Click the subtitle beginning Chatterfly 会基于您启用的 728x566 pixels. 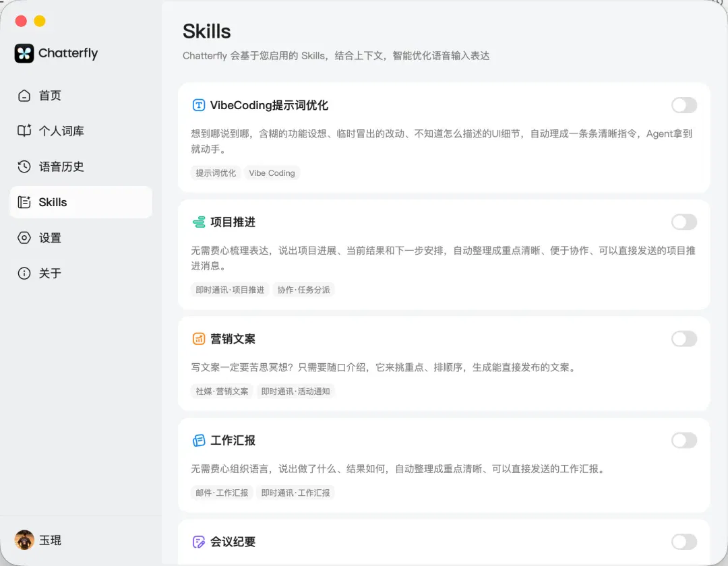(336, 56)
